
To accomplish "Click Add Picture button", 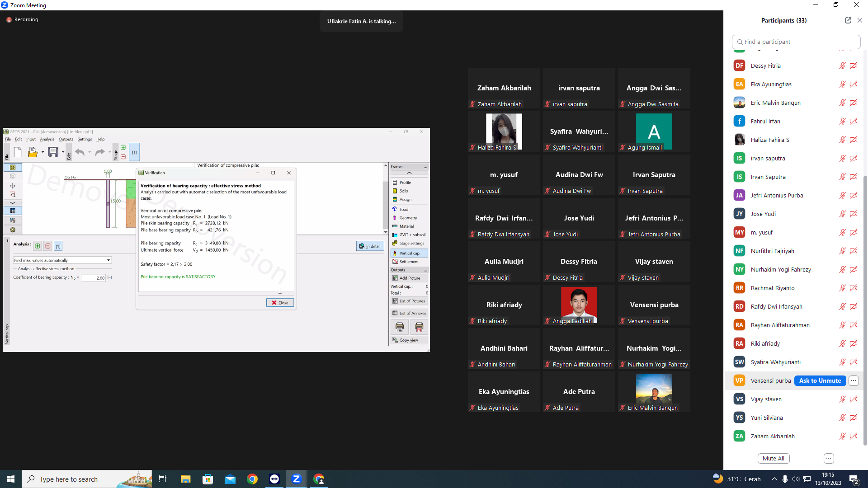I will tap(409, 278).
